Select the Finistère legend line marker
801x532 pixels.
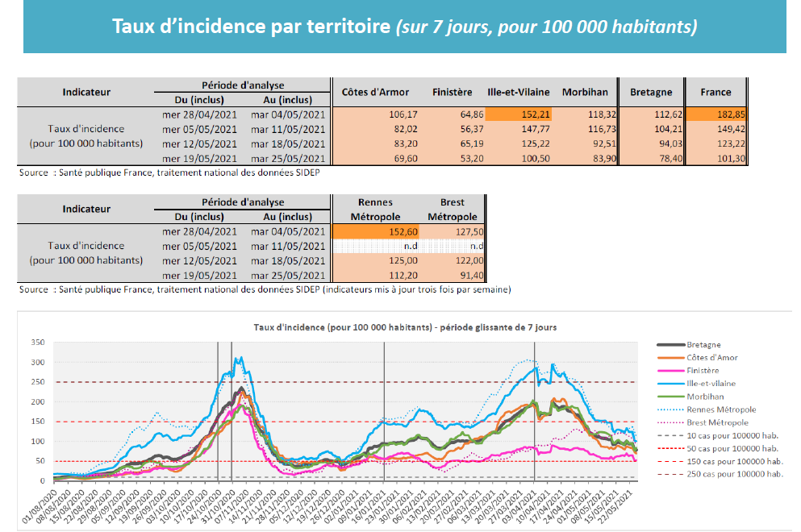[670, 370]
